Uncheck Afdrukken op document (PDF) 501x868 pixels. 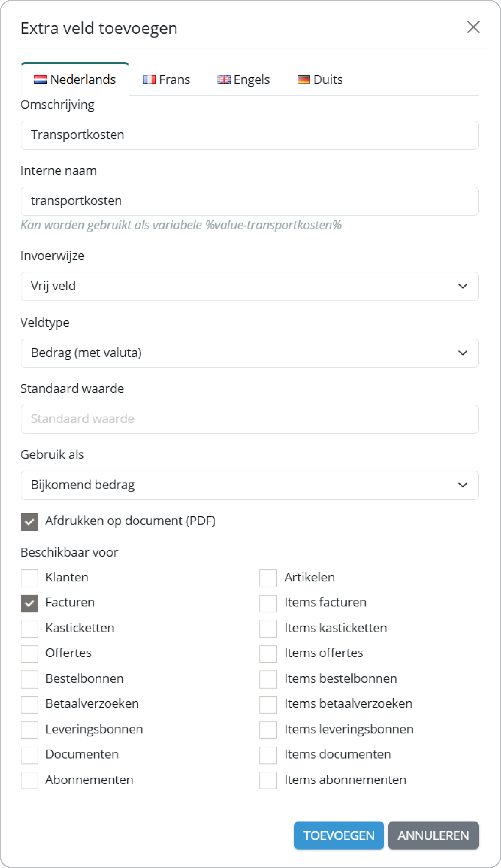[30, 522]
